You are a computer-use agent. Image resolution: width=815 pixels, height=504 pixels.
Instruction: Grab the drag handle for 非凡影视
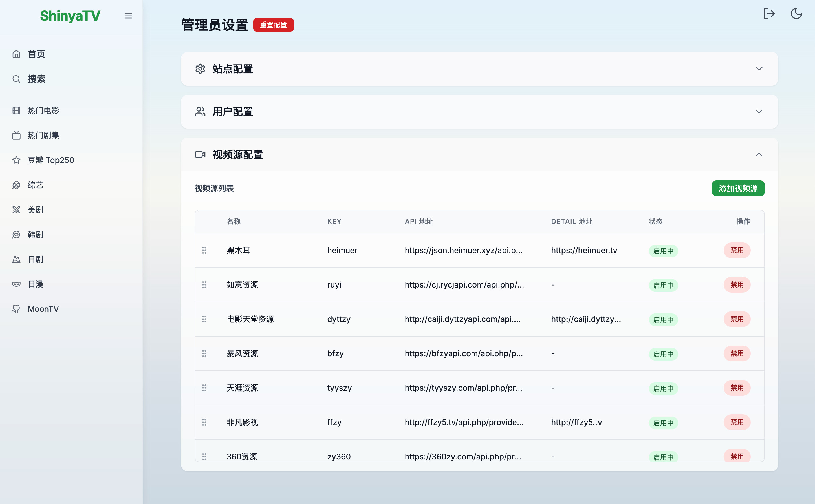204,422
